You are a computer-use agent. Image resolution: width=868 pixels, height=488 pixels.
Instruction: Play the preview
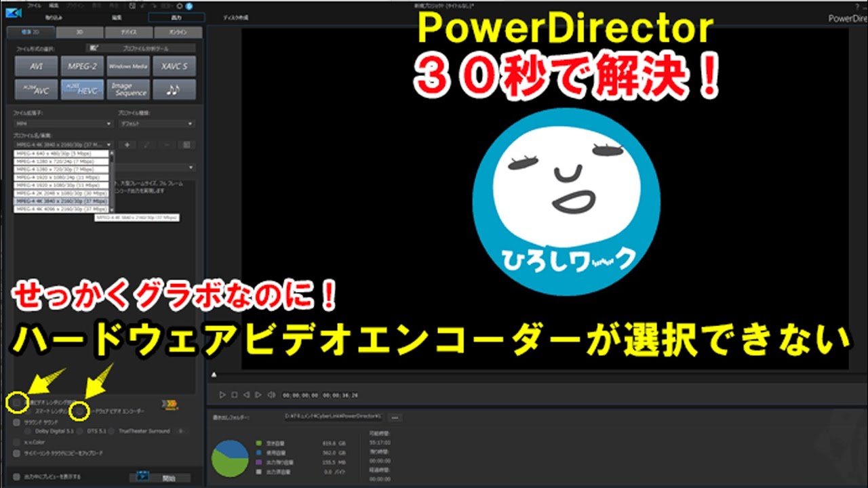[222, 394]
